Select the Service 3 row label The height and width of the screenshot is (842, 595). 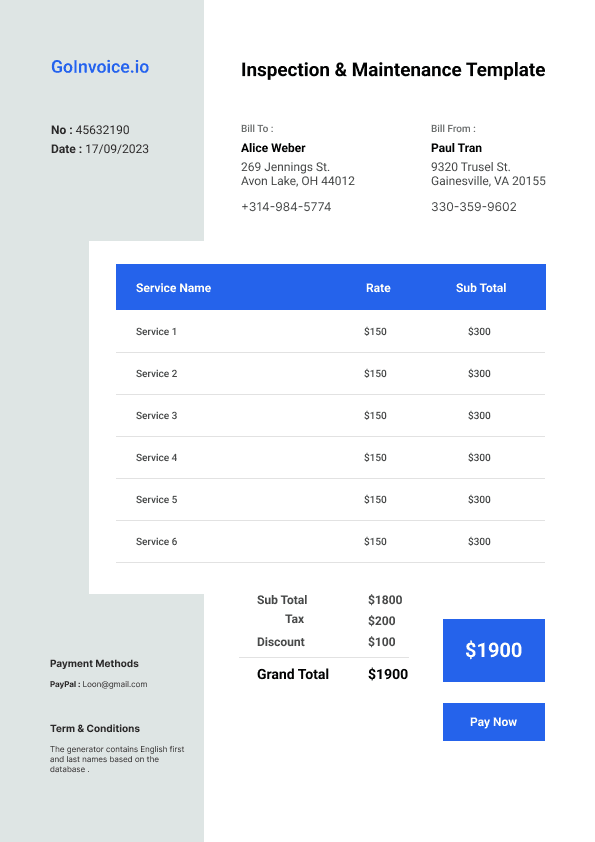point(156,416)
